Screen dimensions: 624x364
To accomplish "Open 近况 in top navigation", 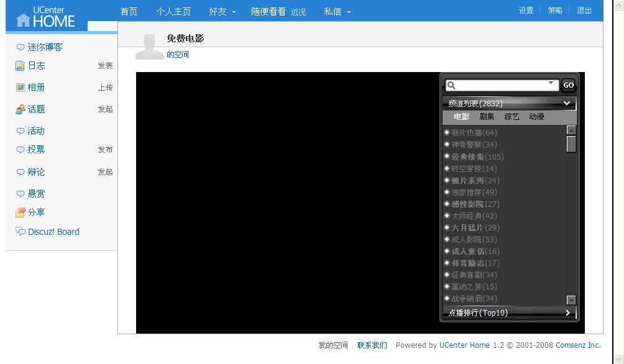I will (x=298, y=12).
